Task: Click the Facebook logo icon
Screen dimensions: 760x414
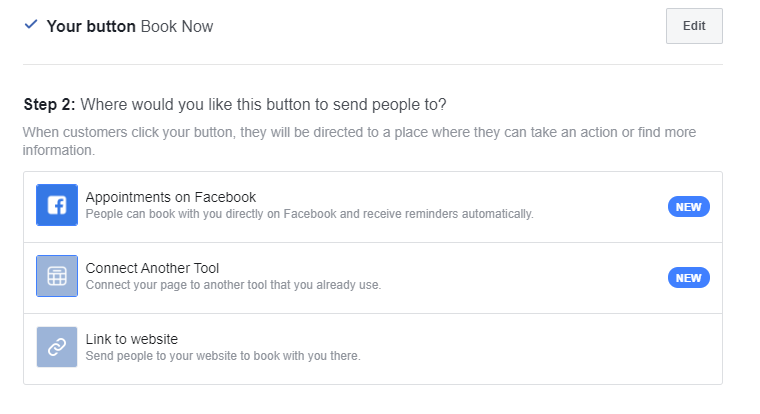Action: pos(57,205)
